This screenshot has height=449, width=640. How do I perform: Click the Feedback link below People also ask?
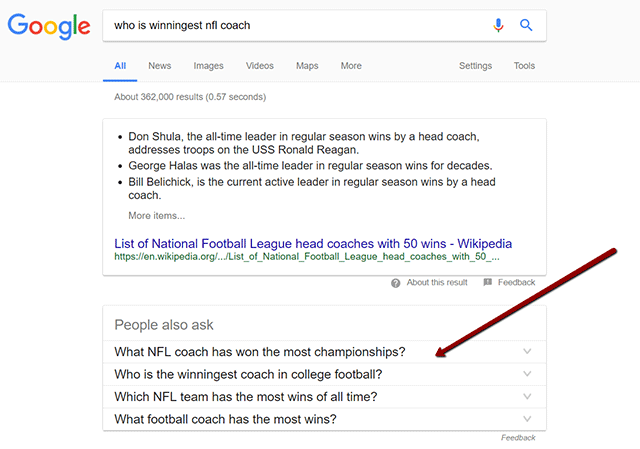pyautogui.click(x=518, y=438)
